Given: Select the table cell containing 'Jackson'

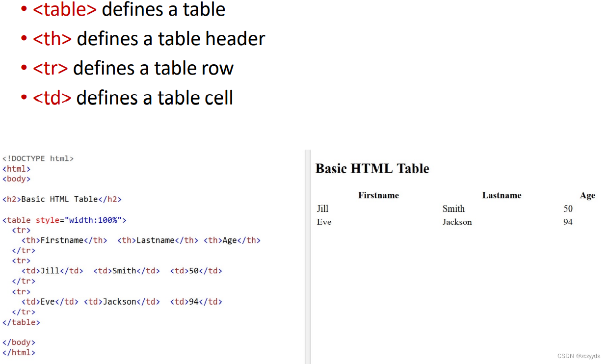Looking at the screenshot, I should click(x=457, y=222).
